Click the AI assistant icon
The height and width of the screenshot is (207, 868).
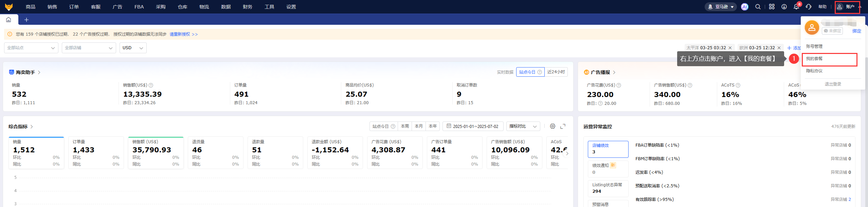(744, 7)
